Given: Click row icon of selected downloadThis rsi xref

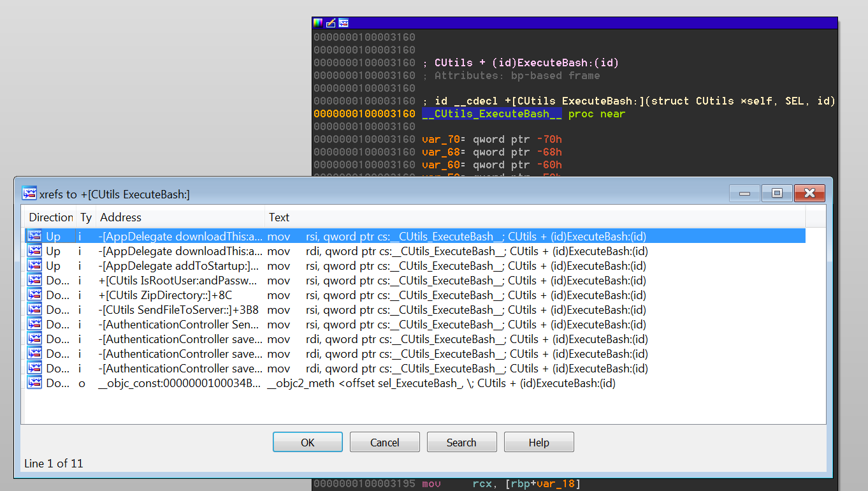Looking at the screenshot, I should point(34,237).
